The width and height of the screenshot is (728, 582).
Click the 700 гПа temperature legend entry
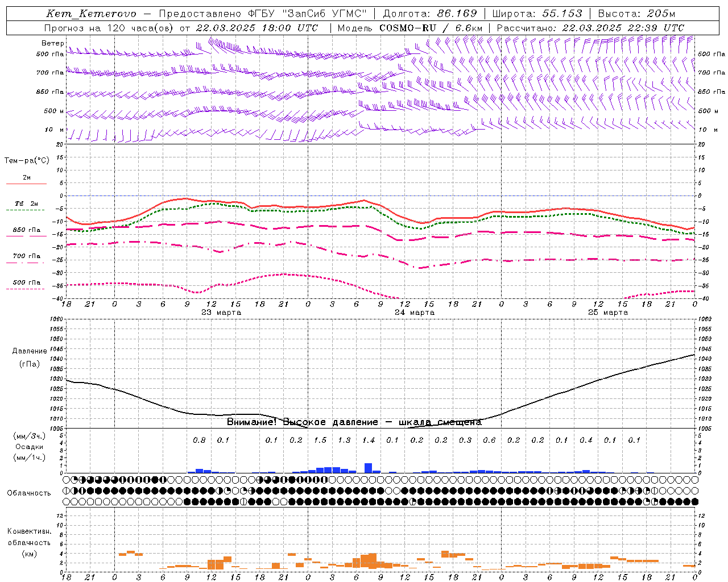[26, 256]
